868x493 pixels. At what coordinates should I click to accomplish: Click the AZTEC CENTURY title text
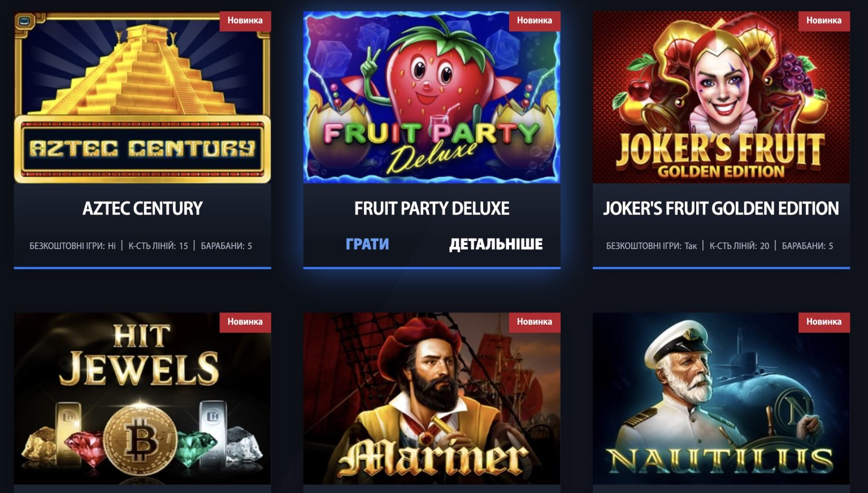pyautogui.click(x=142, y=208)
